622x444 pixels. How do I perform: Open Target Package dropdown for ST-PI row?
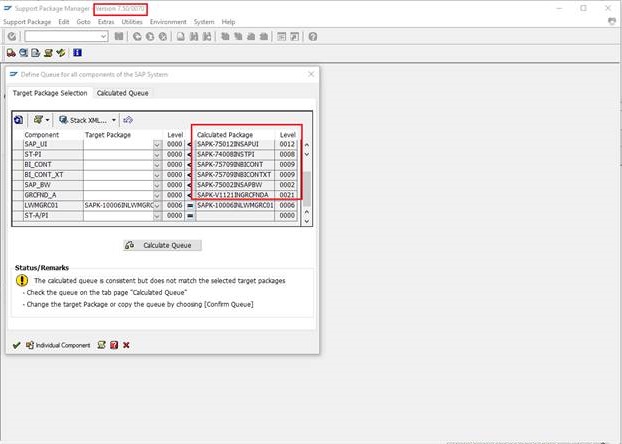(x=157, y=154)
